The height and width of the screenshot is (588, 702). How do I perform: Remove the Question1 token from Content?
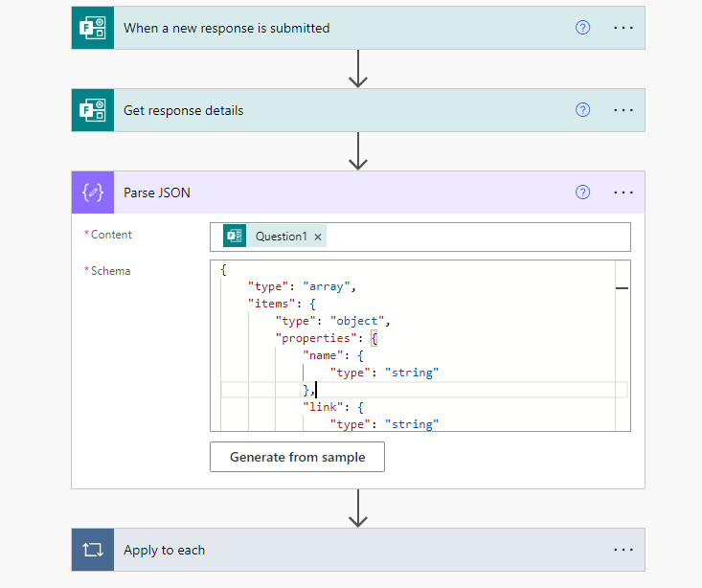pyautogui.click(x=318, y=237)
